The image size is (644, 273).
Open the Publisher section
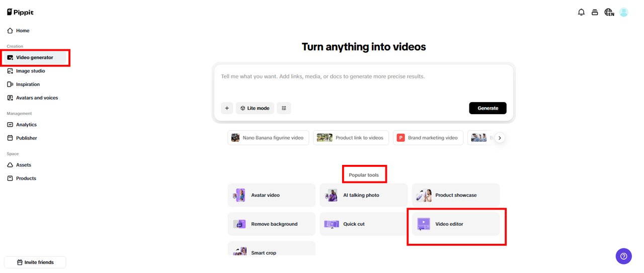(x=26, y=138)
